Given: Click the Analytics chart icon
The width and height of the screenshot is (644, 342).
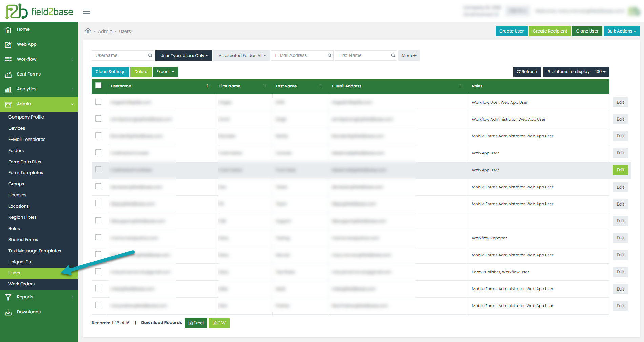Looking at the screenshot, I should coord(8,89).
